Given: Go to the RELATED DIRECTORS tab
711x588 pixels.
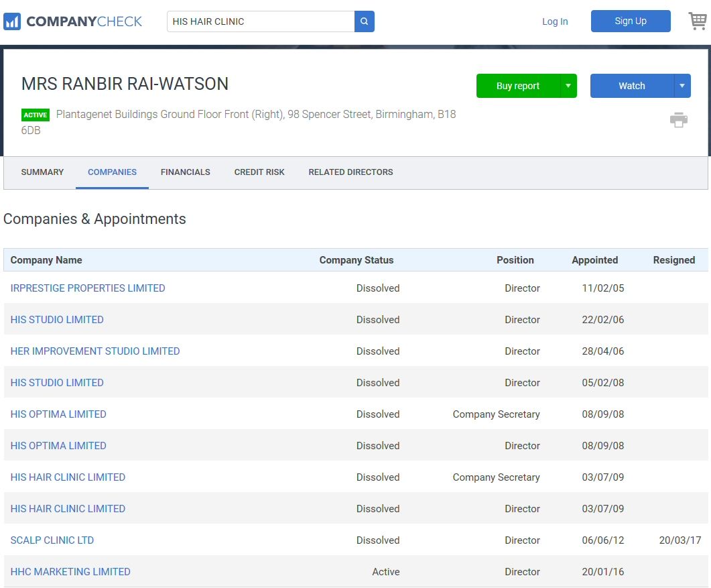Looking at the screenshot, I should pos(350,172).
